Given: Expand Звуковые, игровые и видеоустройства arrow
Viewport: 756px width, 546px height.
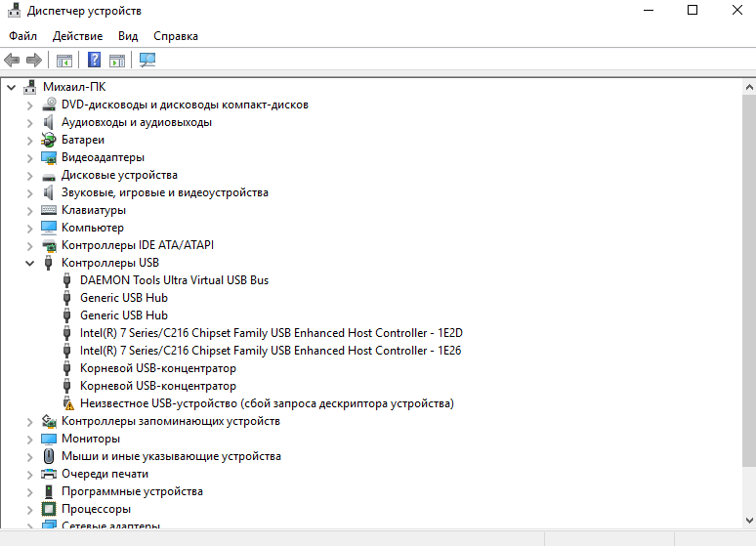Looking at the screenshot, I should pyautogui.click(x=29, y=193).
